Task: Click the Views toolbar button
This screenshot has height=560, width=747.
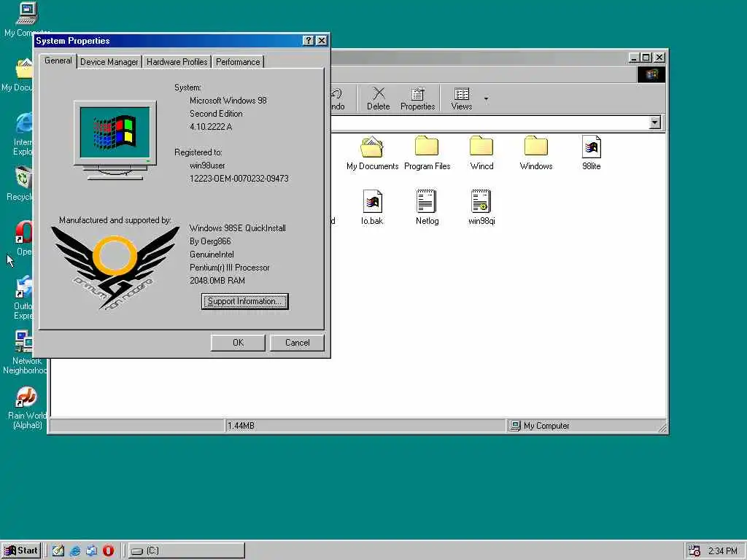Action: [x=462, y=99]
